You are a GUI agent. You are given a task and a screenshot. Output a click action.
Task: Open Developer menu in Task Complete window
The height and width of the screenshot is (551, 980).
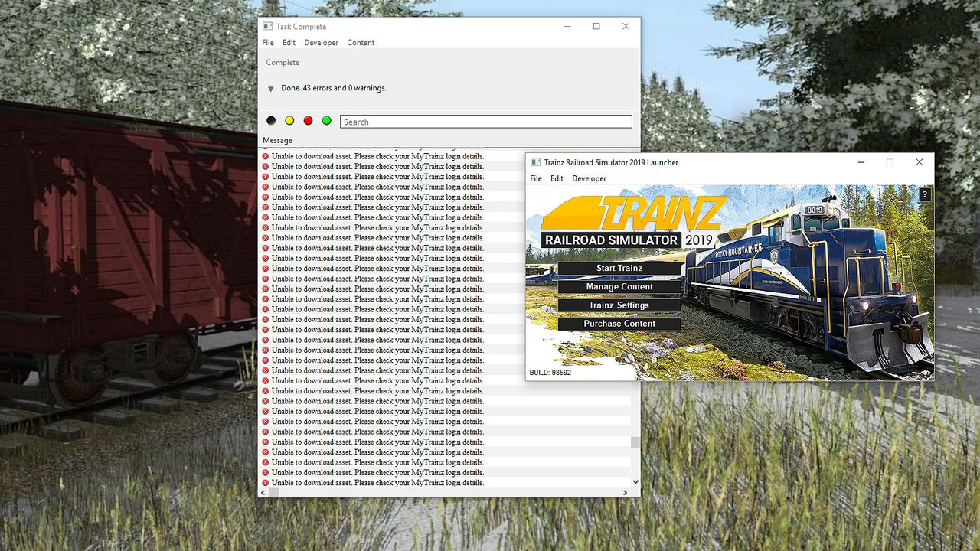[x=321, y=43]
